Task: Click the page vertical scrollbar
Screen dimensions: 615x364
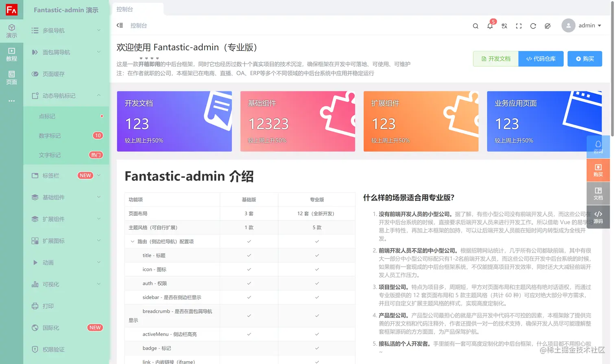Action: click(x=613, y=69)
